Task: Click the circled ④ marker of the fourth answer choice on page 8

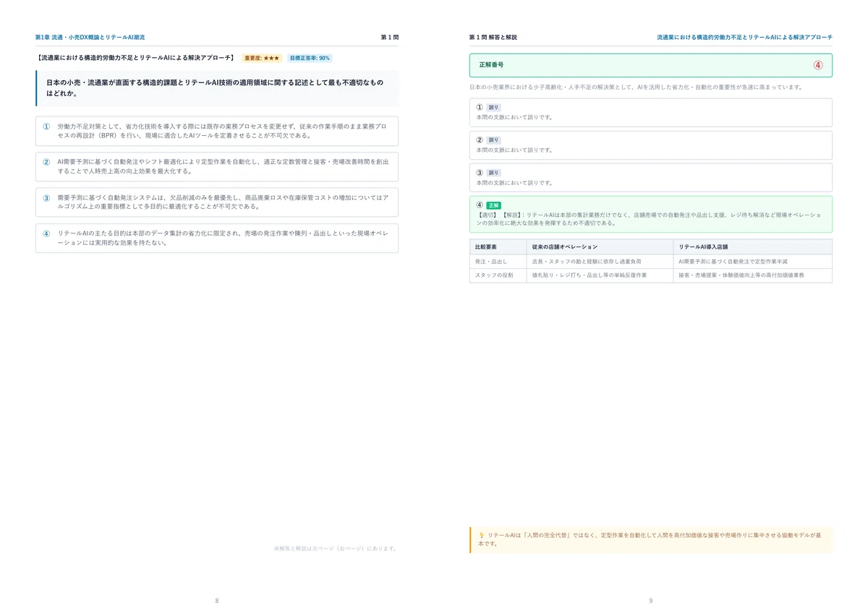Action: click(x=46, y=233)
